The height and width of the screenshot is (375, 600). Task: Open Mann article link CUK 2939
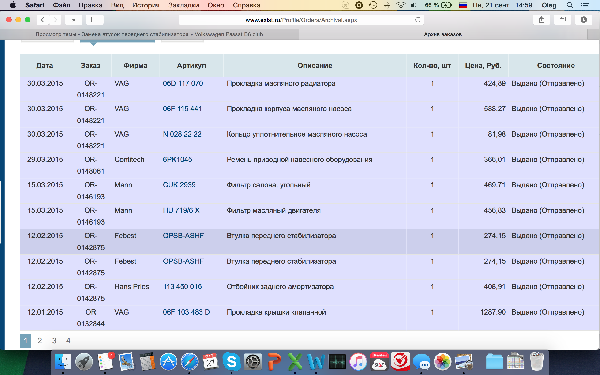coord(179,185)
